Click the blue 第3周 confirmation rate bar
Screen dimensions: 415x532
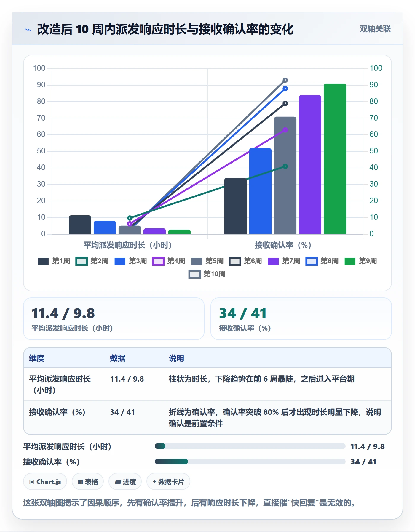(x=260, y=191)
